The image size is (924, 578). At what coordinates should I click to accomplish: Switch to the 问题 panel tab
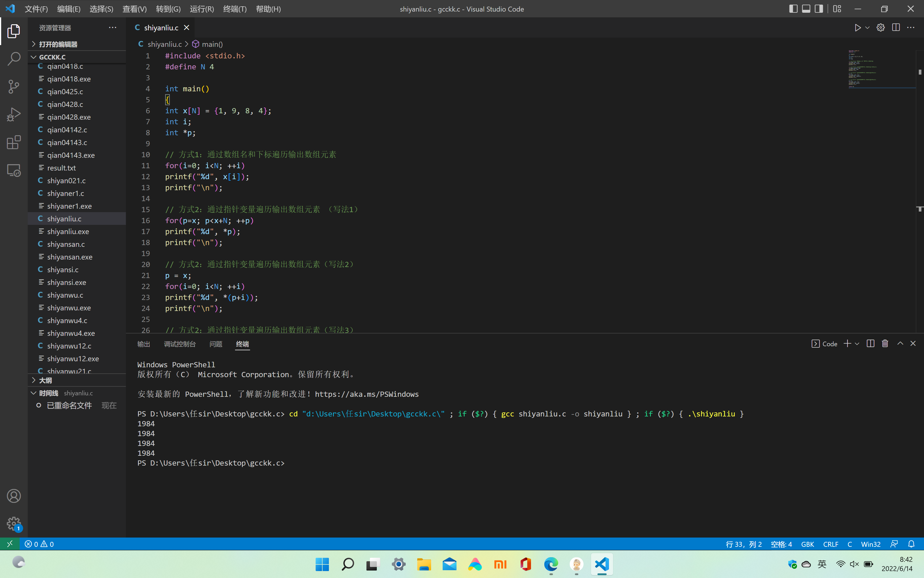[x=216, y=344]
